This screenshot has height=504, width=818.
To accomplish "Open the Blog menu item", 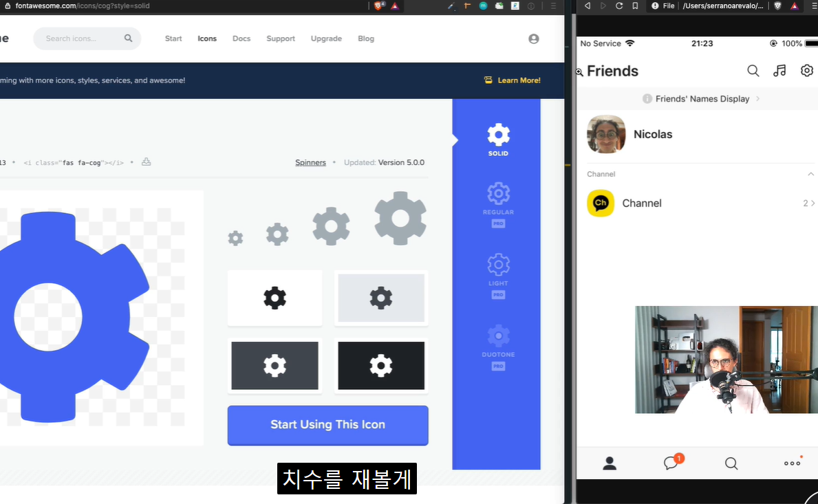I will [366, 39].
